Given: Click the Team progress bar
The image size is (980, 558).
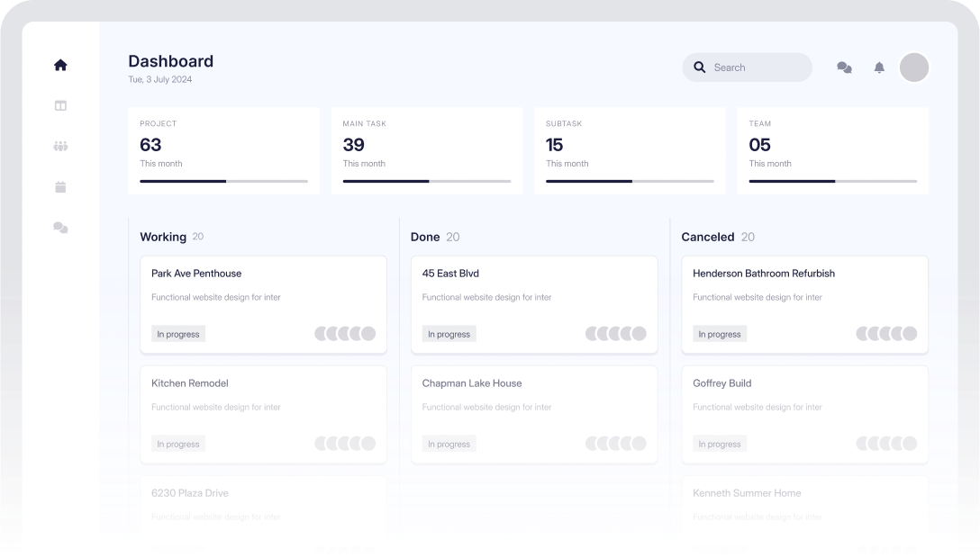Looking at the screenshot, I should coord(833,181).
